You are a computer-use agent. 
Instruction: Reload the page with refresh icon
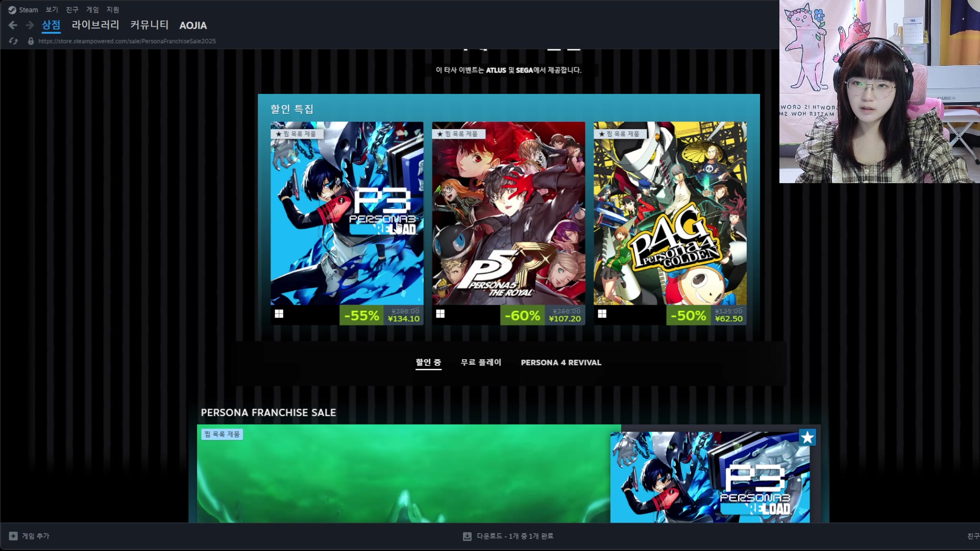pos(13,41)
